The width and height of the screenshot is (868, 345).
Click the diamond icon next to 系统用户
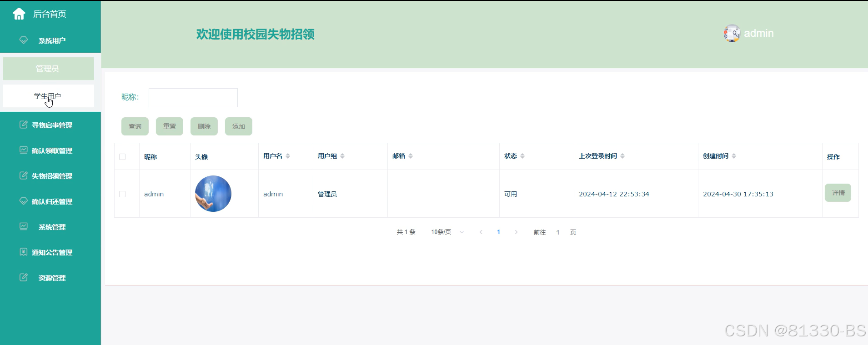(x=24, y=40)
